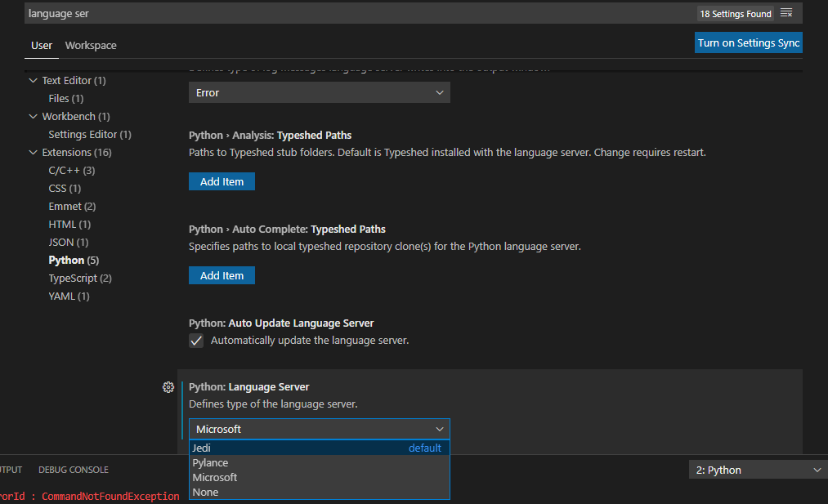Select the JSON settings category
Screen dimensions: 828x504
(x=68, y=242)
